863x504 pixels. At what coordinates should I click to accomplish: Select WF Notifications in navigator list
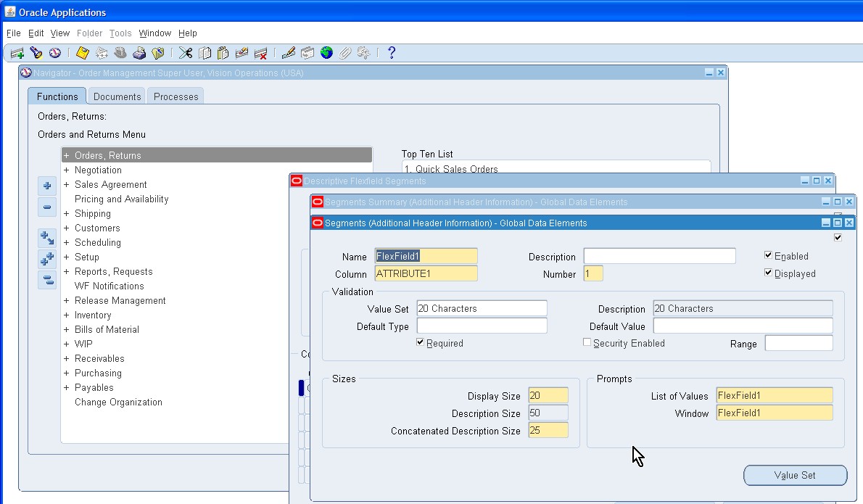pyautogui.click(x=109, y=286)
